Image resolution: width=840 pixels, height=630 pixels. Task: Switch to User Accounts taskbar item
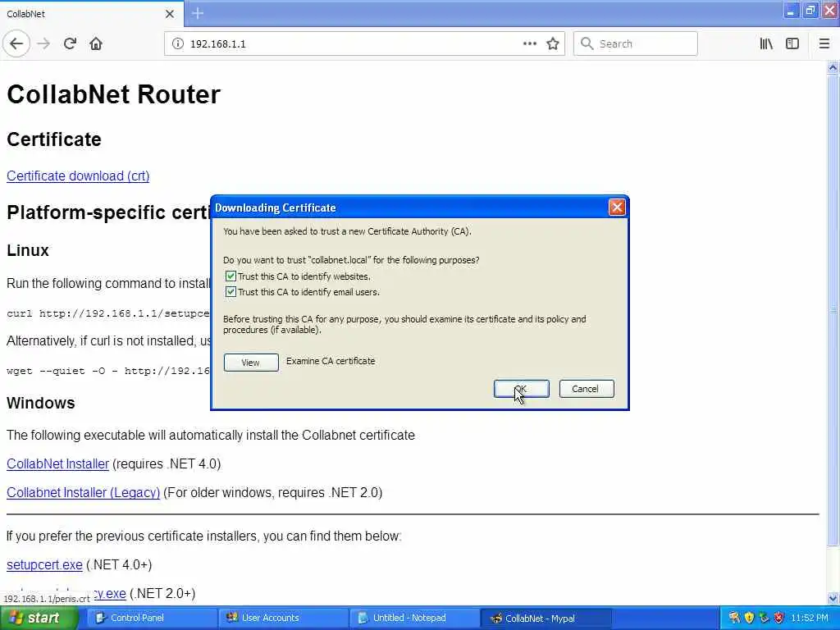(282, 619)
